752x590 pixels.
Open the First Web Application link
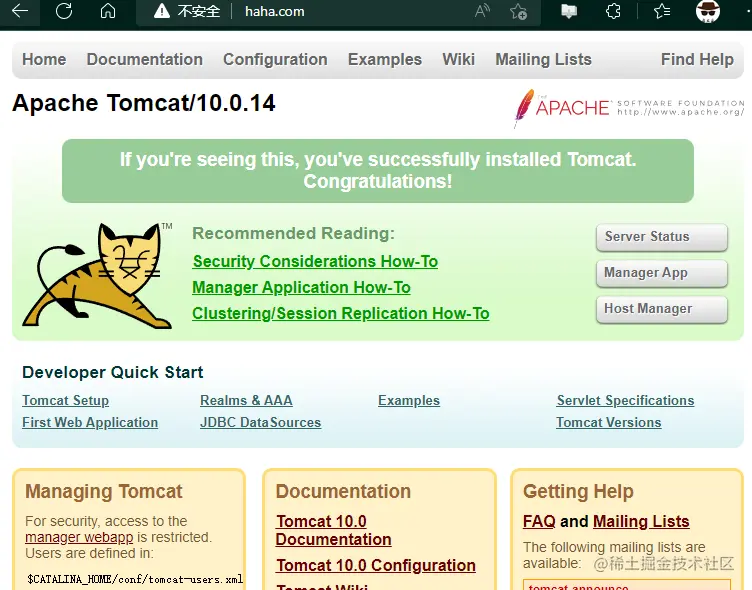[x=90, y=423]
